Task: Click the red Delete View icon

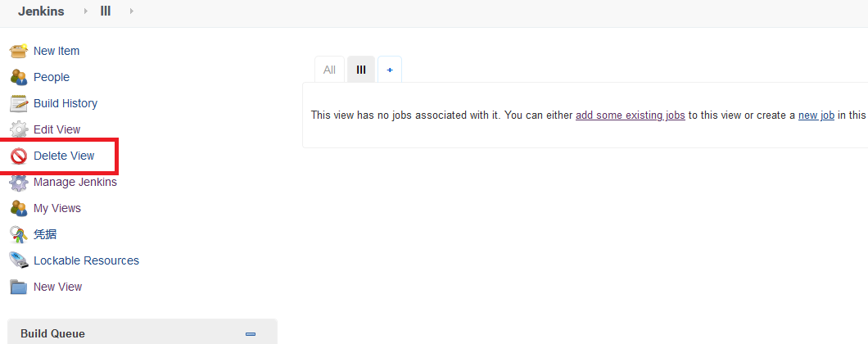Action: (18, 156)
